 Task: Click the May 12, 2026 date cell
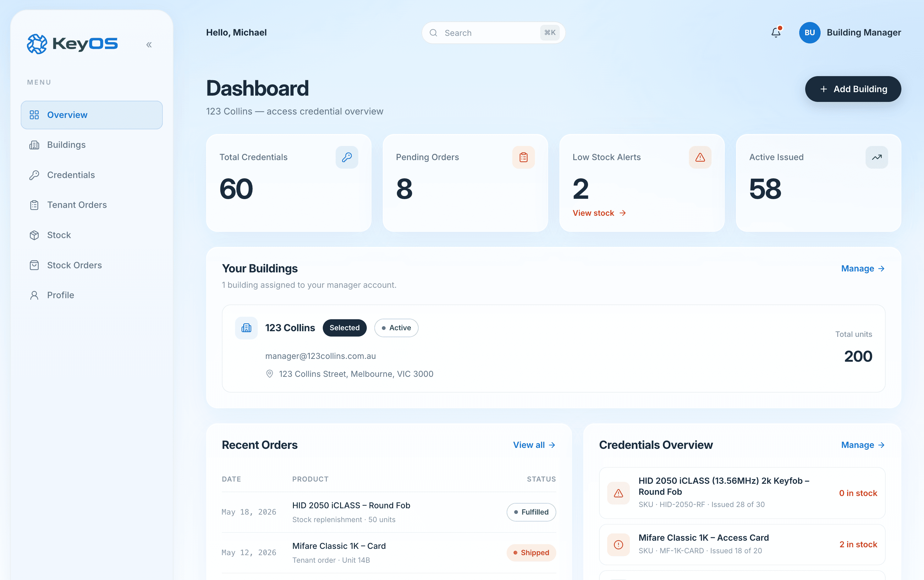click(249, 553)
